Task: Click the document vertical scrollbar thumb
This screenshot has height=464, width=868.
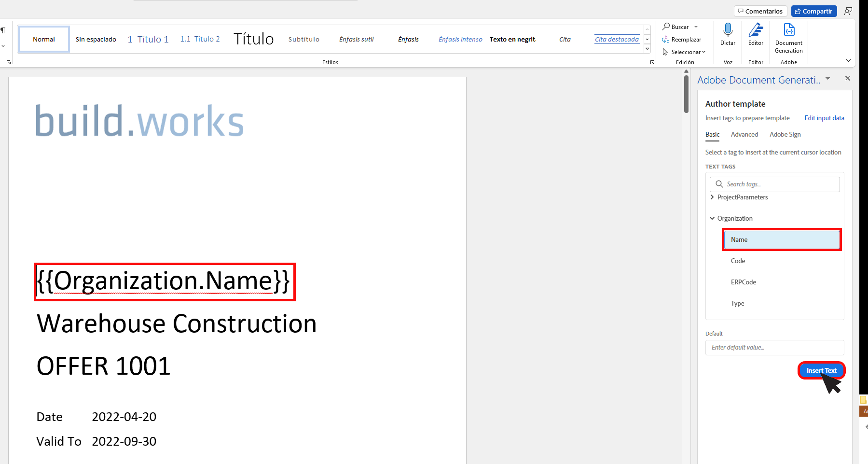Action: [686, 94]
